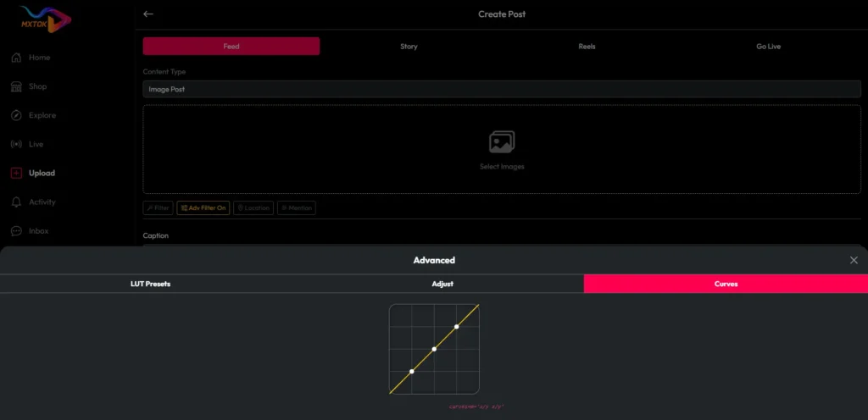This screenshot has height=420, width=868.
Task: Toggle the Adv Filter On button
Action: (x=203, y=207)
